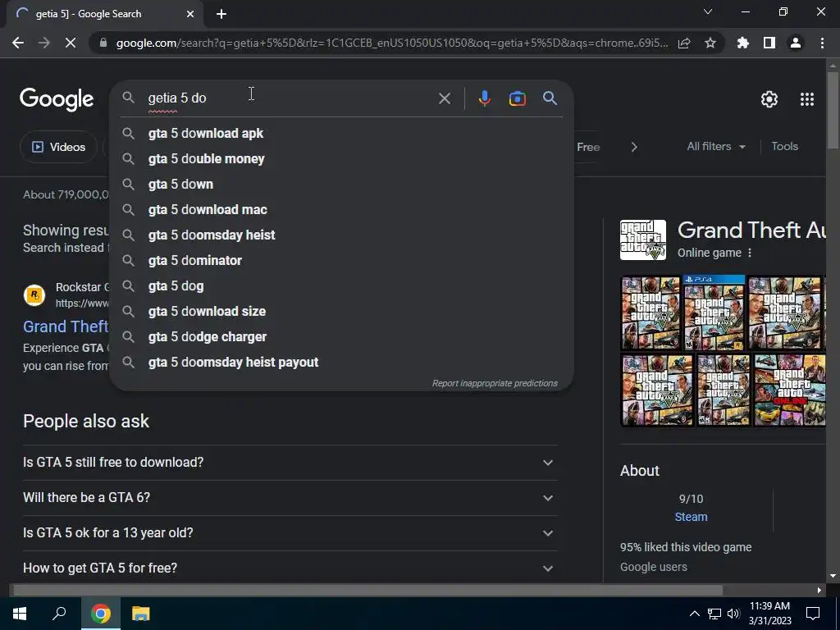Select suggestion gta 5 download apk
Screen dimensions: 840x630
(341, 134)
